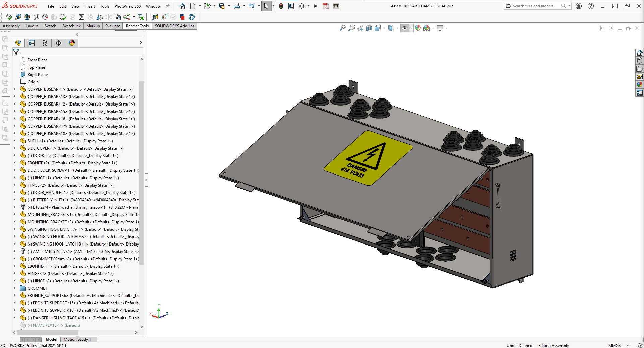Open the View Orientation dropdown
This screenshot has height=348, width=644.
pyautogui.click(x=384, y=28)
